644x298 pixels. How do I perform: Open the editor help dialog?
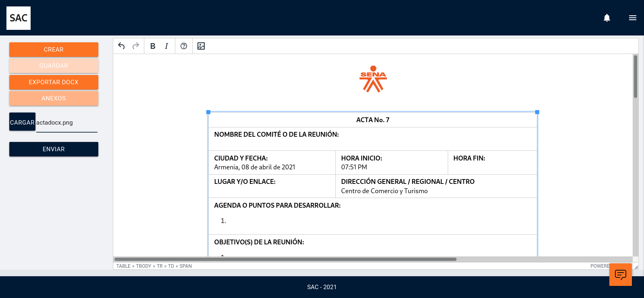[x=184, y=46]
